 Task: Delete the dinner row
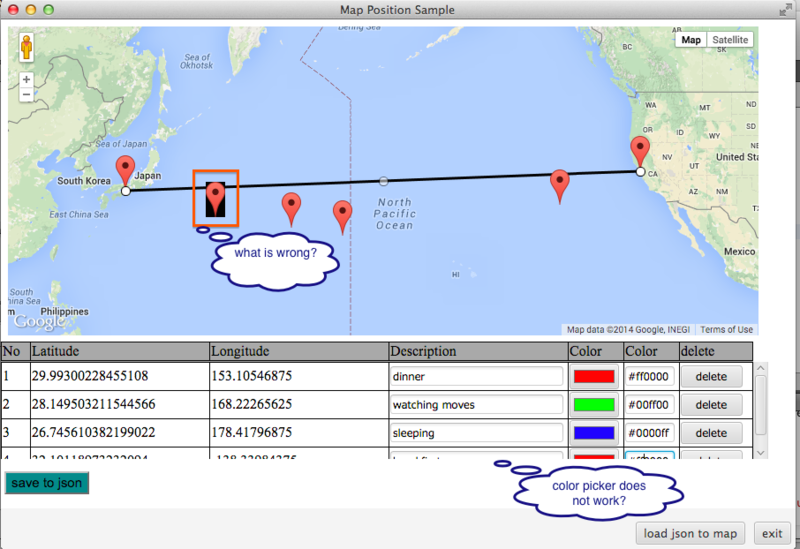pyautogui.click(x=711, y=377)
